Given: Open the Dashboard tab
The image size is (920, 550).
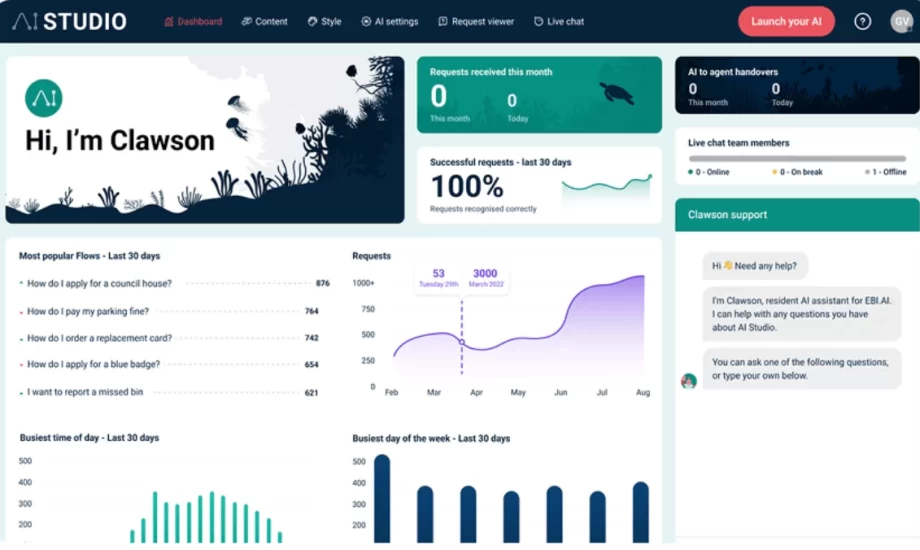Looking at the screenshot, I should (x=193, y=22).
